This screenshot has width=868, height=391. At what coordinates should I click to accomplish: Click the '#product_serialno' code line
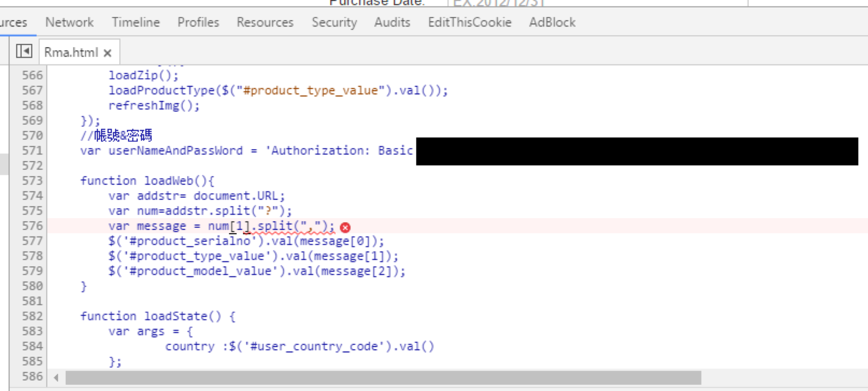[x=246, y=241]
